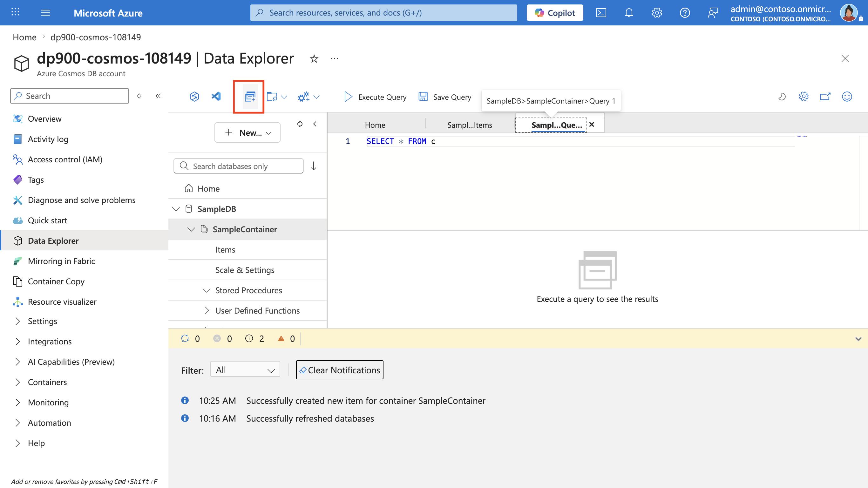Open in Visual Studio Code icon
868x488 pixels.
[x=216, y=97]
